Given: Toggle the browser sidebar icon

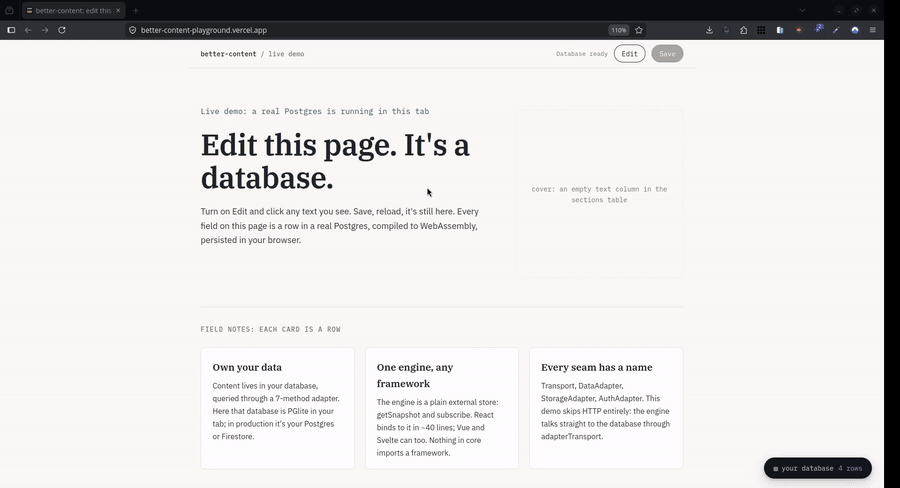Looking at the screenshot, I should (11, 30).
